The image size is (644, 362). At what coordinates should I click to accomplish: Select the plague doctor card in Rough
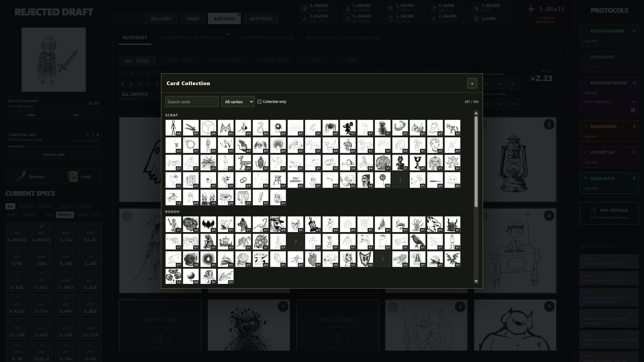pyautogui.click(x=278, y=224)
